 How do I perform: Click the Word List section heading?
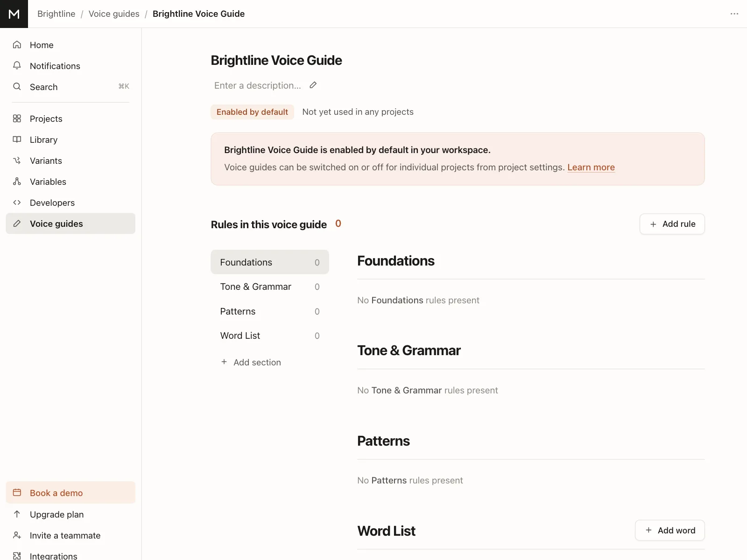coord(387,531)
